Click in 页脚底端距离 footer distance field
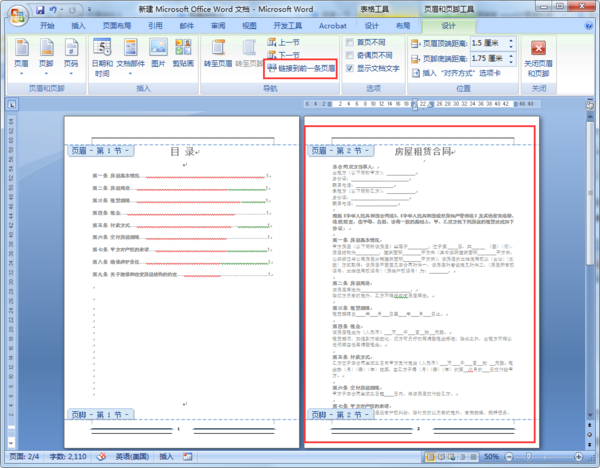The height and width of the screenshot is (468, 600). [489, 58]
